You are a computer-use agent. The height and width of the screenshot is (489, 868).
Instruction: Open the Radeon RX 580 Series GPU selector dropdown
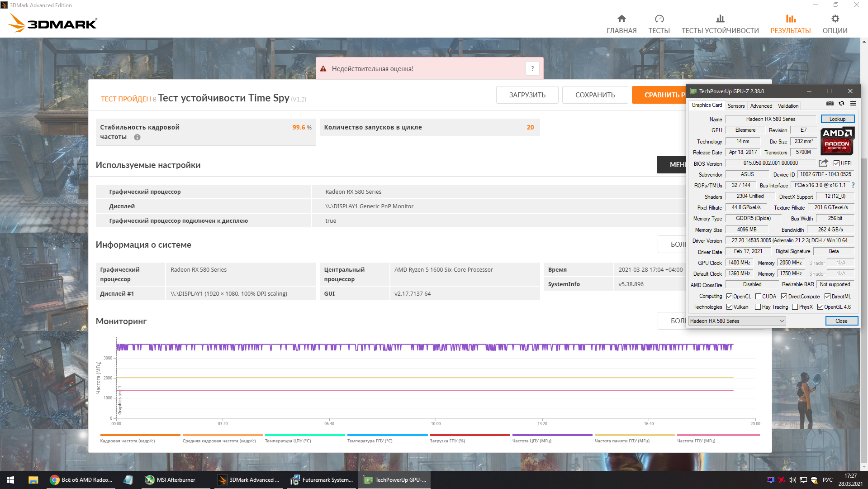coord(737,321)
